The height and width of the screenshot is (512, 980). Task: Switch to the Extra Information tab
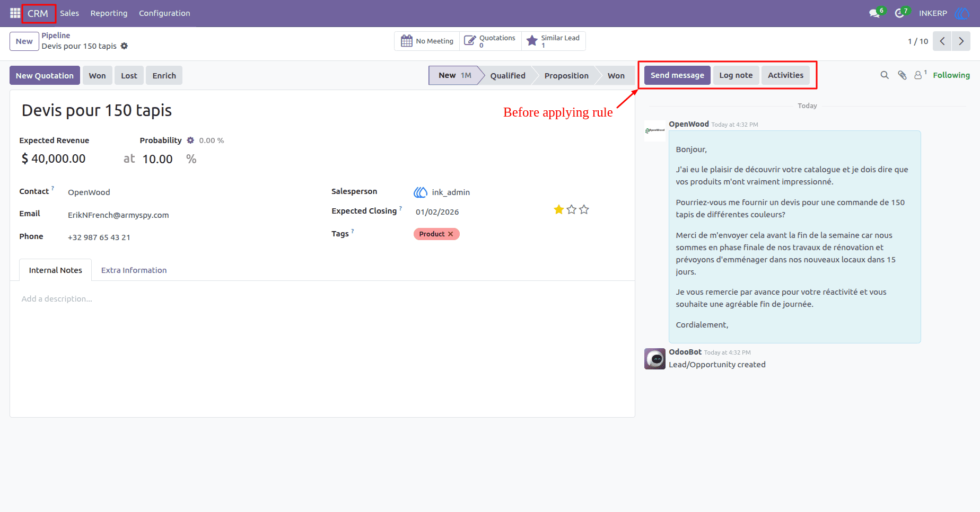(134, 270)
